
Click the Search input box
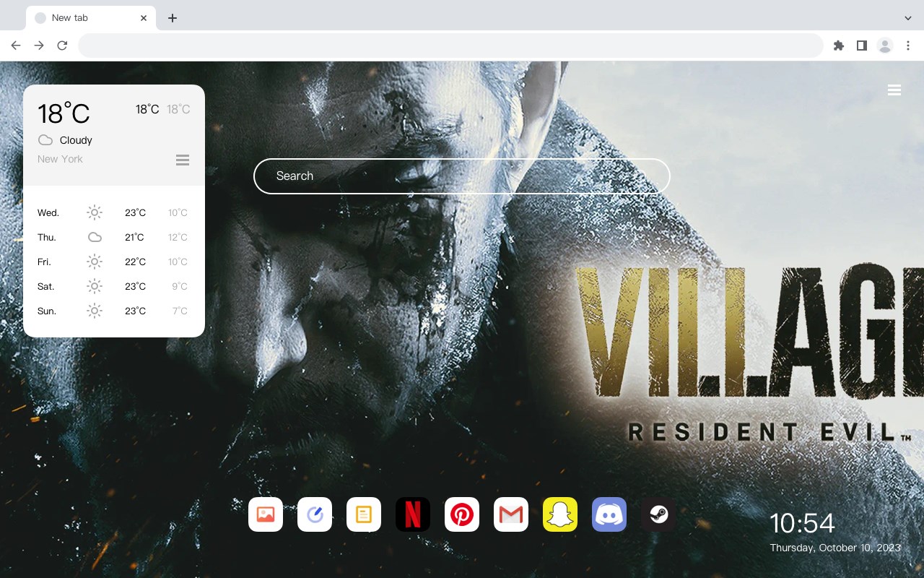point(462,176)
